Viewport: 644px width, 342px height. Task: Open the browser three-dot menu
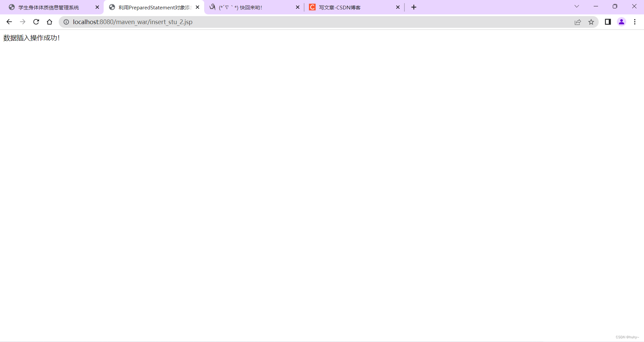(635, 22)
